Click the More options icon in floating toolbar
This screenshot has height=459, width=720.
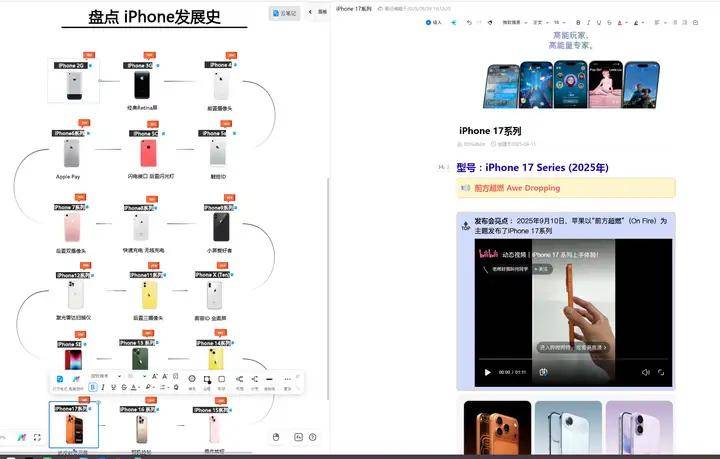click(x=287, y=379)
